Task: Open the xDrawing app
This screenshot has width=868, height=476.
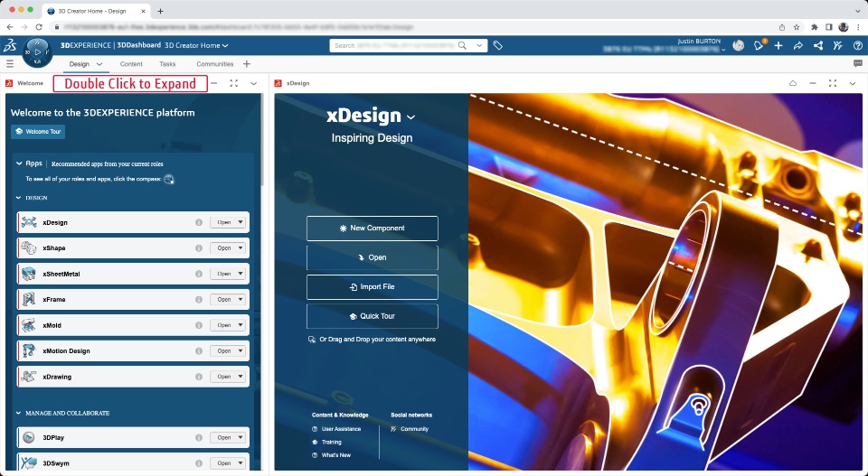Action: click(223, 377)
